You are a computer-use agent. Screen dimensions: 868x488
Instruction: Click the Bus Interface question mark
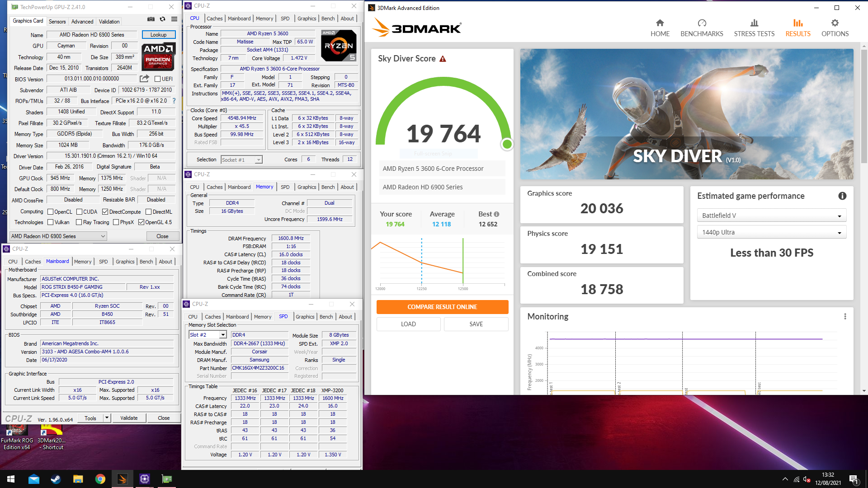(174, 101)
